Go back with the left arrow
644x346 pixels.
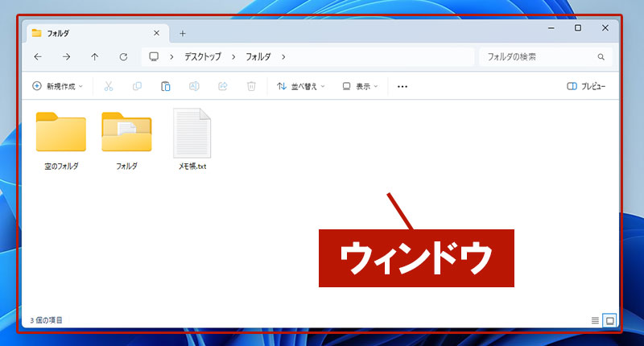coord(38,57)
